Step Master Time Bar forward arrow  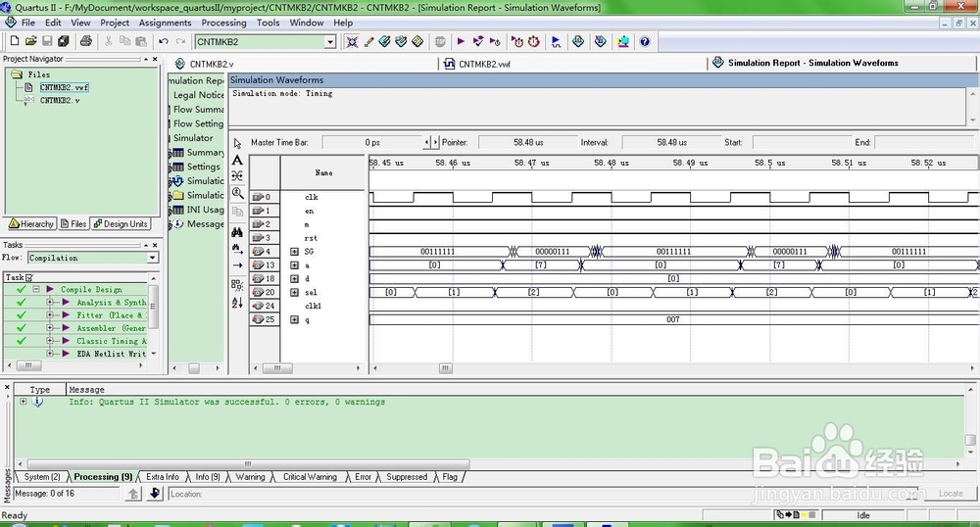point(436,142)
